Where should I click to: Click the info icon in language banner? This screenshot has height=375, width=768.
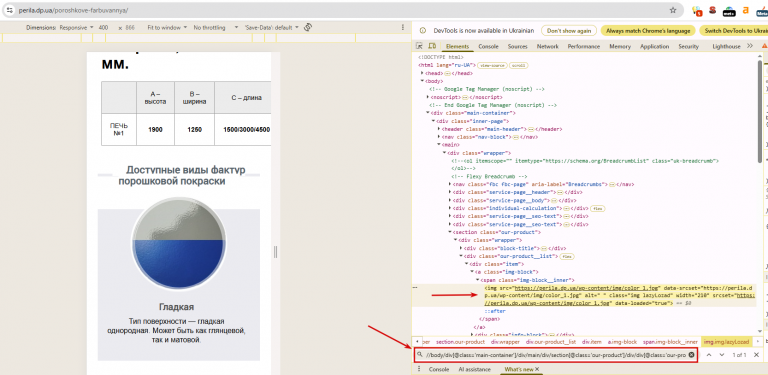pyautogui.click(x=423, y=30)
